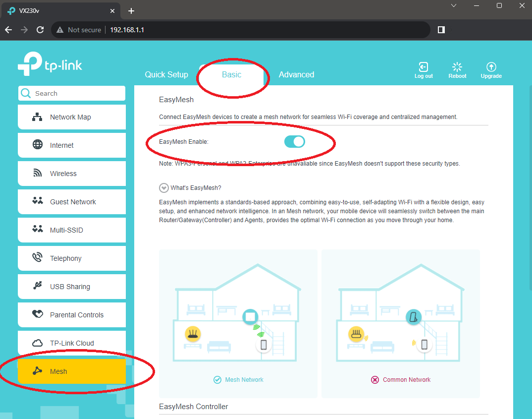Open the Upgrade icon
The height and width of the screenshot is (419, 532).
(x=491, y=69)
